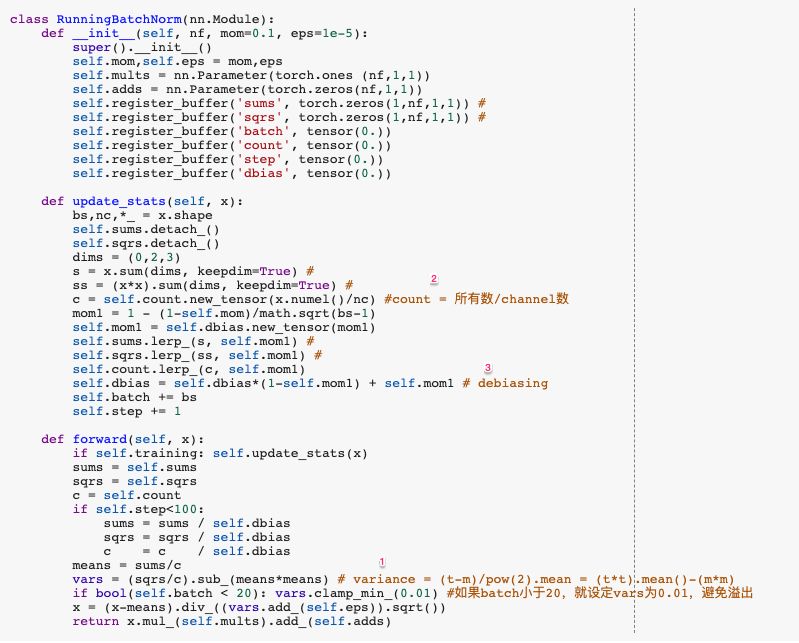This screenshot has height=643, width=799.
Task: Click 'if self.training: self.update_stats(x)' line
Action: [x=220, y=454]
